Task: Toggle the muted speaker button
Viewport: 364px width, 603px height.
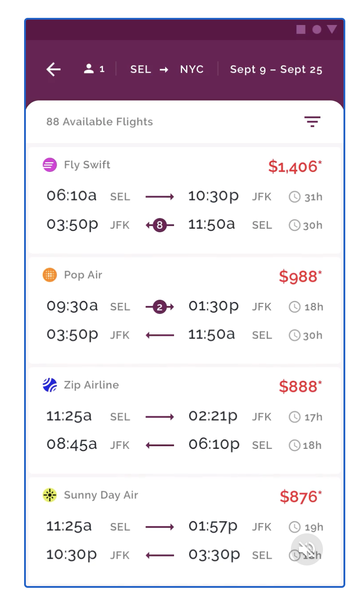Action: [x=307, y=549]
